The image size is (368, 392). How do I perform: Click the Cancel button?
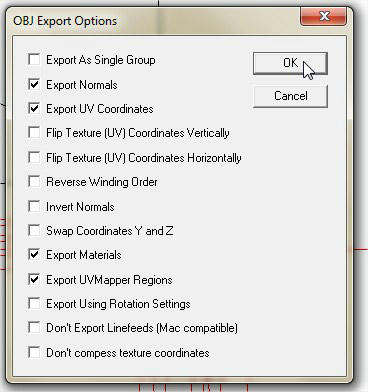click(290, 96)
